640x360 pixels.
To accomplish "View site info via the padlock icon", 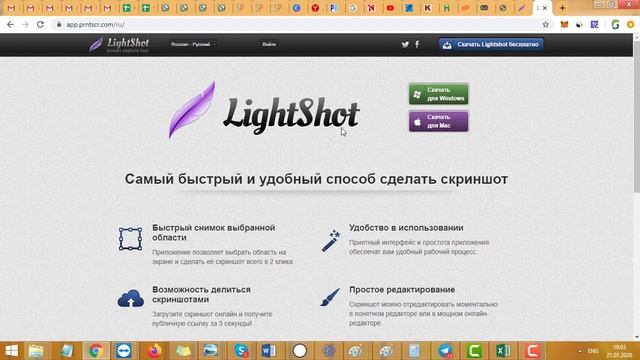I will click(x=59, y=24).
